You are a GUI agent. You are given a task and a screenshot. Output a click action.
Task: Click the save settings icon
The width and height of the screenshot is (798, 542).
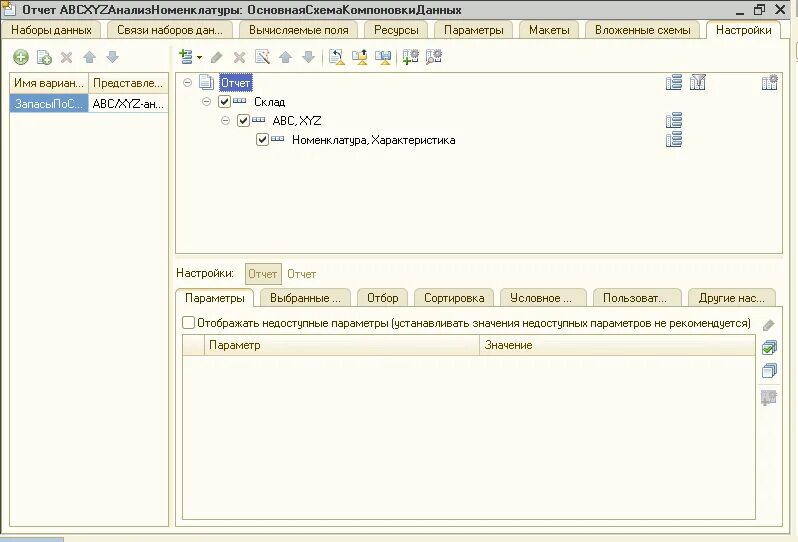[383, 56]
